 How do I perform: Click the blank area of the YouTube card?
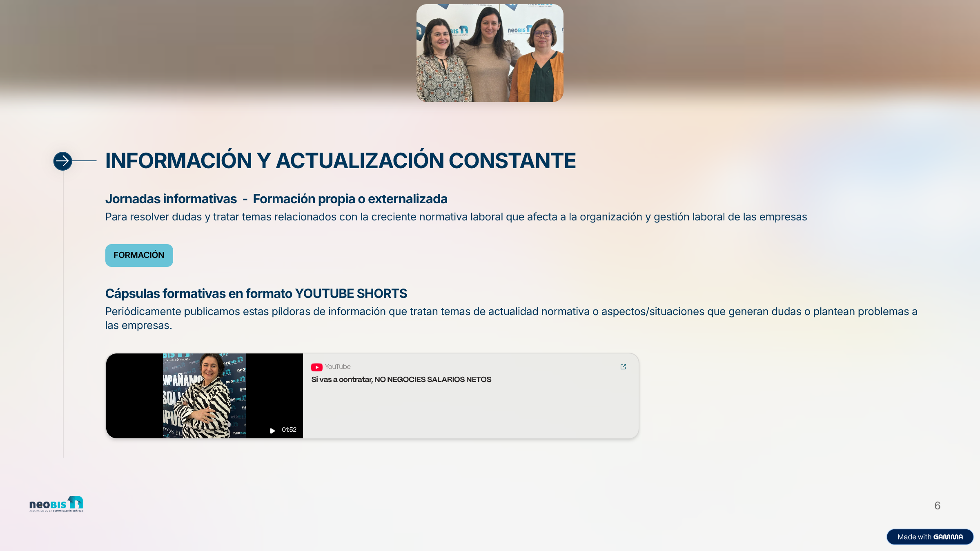coord(470,412)
